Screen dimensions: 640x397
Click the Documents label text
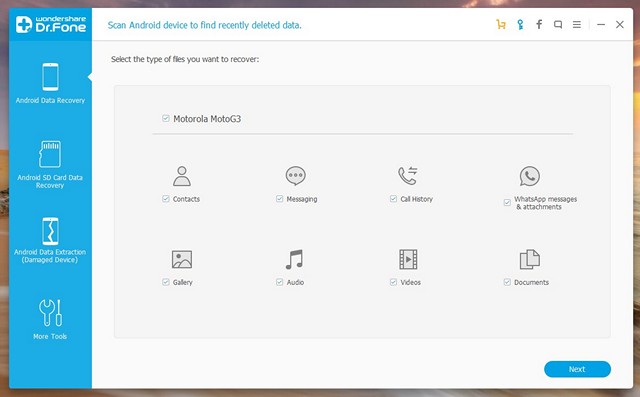point(531,282)
